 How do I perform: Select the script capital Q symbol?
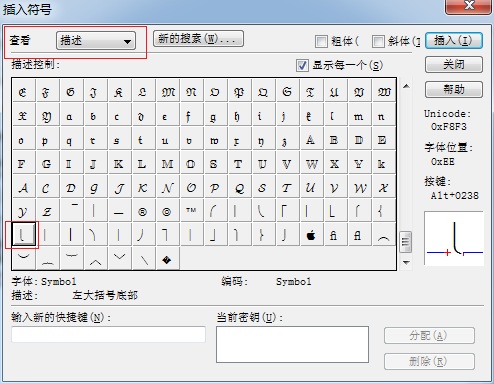click(x=239, y=188)
